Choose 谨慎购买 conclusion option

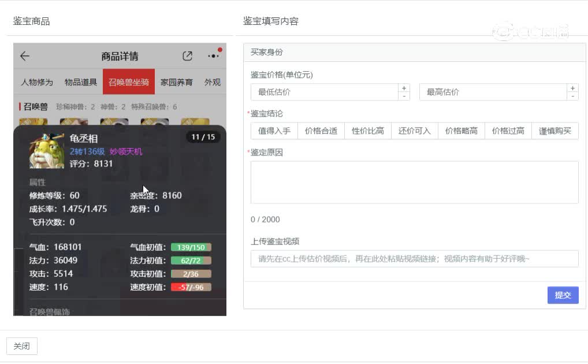tap(555, 131)
